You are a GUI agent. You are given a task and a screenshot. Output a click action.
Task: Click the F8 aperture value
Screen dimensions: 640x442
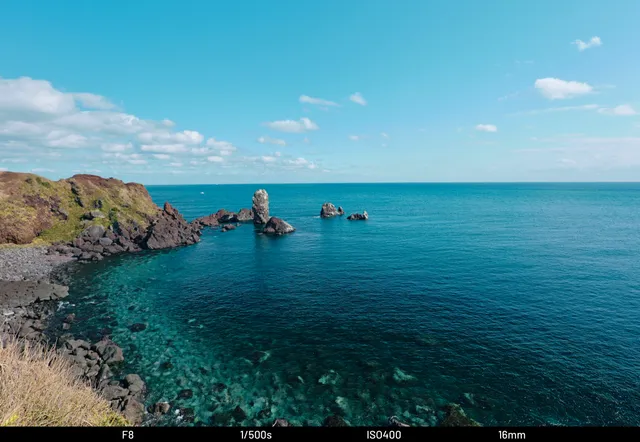click(127, 435)
